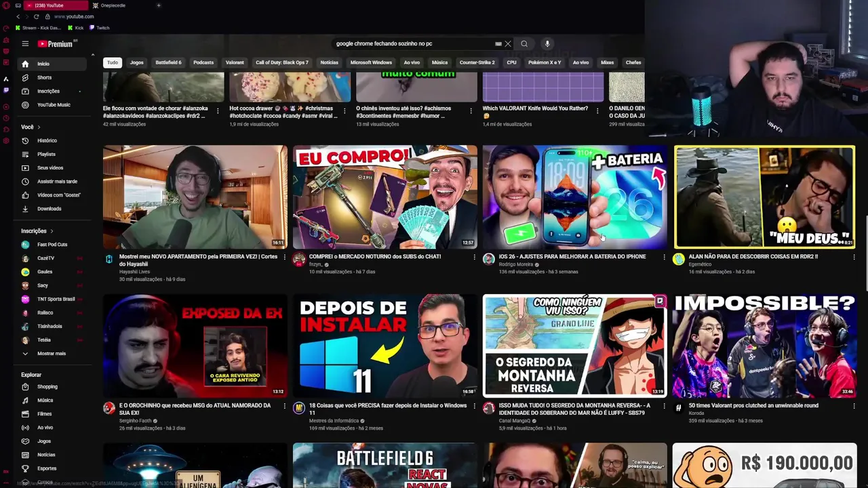Click the YouTube Premium logo
Screen dimensions: 868x488
[x=55, y=44]
